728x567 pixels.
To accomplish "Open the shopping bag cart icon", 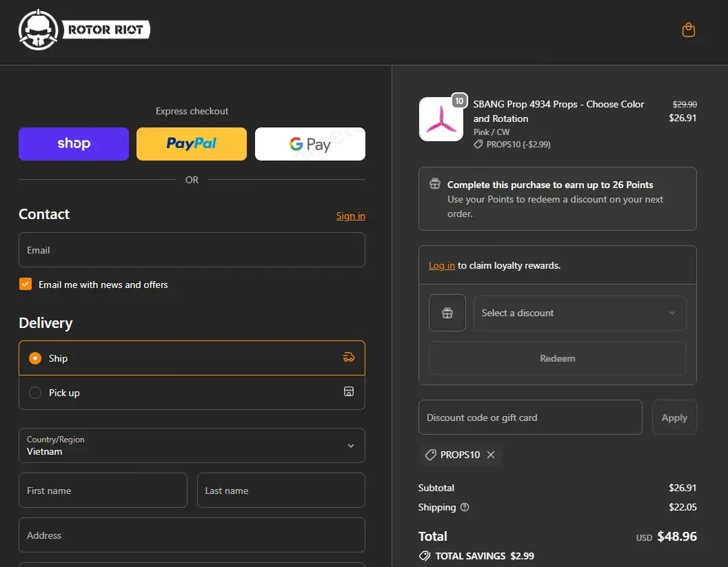I will click(x=688, y=30).
